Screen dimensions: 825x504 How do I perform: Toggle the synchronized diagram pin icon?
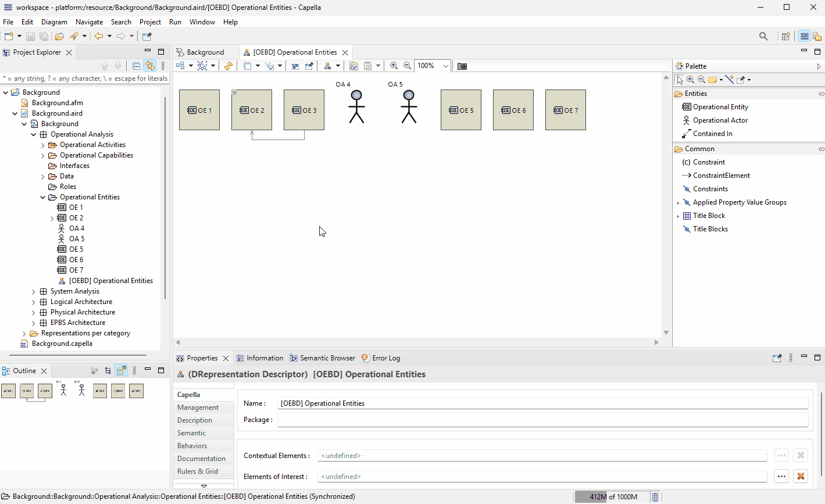pyautogui.click(x=777, y=358)
